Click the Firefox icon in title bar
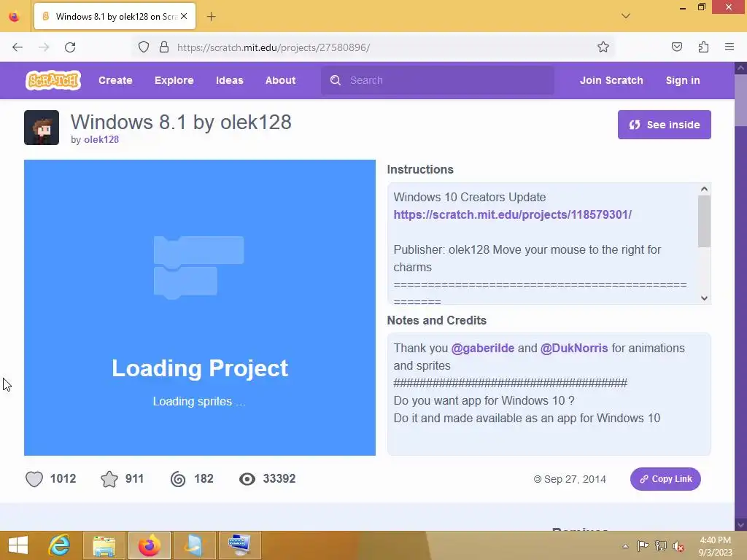747x560 pixels. click(15, 17)
